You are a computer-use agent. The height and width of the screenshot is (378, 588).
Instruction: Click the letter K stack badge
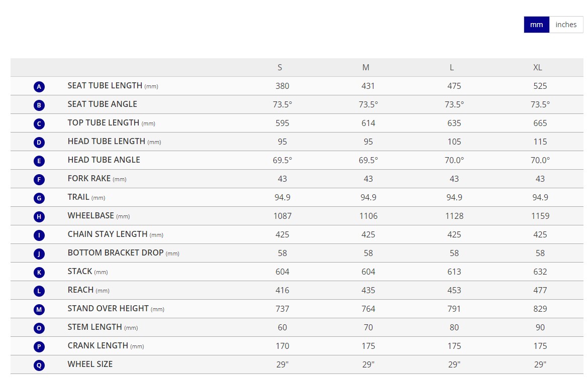pyautogui.click(x=39, y=273)
